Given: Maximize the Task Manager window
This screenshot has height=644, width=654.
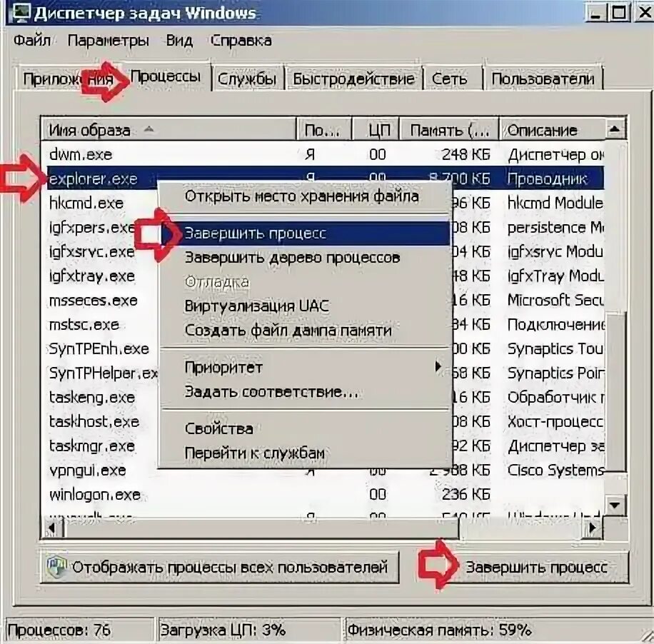Looking at the screenshot, I should click(x=619, y=13).
